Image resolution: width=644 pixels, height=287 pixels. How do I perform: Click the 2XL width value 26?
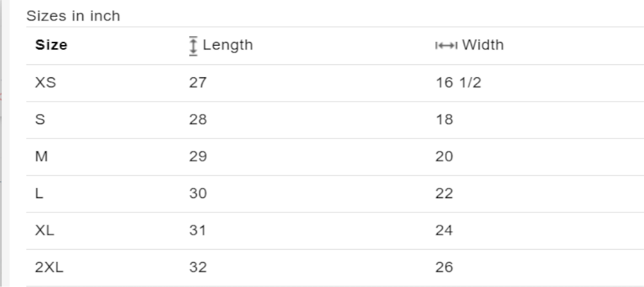point(444,267)
